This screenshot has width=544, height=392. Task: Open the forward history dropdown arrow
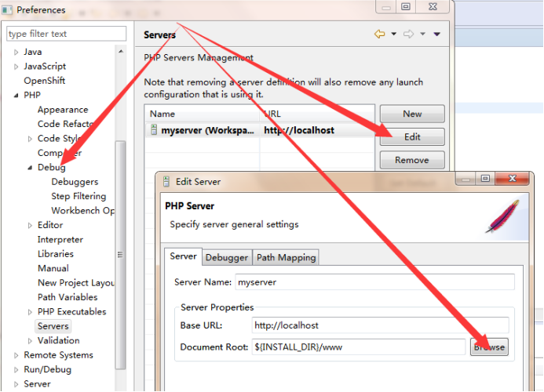422,34
